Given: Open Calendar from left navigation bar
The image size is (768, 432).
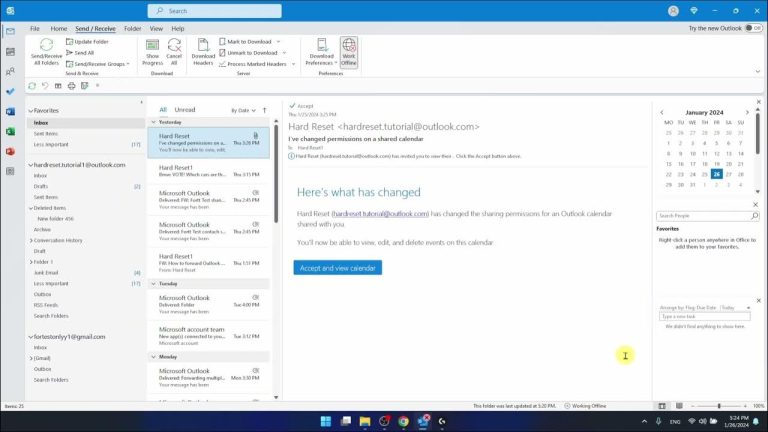Looking at the screenshot, I should (10, 51).
